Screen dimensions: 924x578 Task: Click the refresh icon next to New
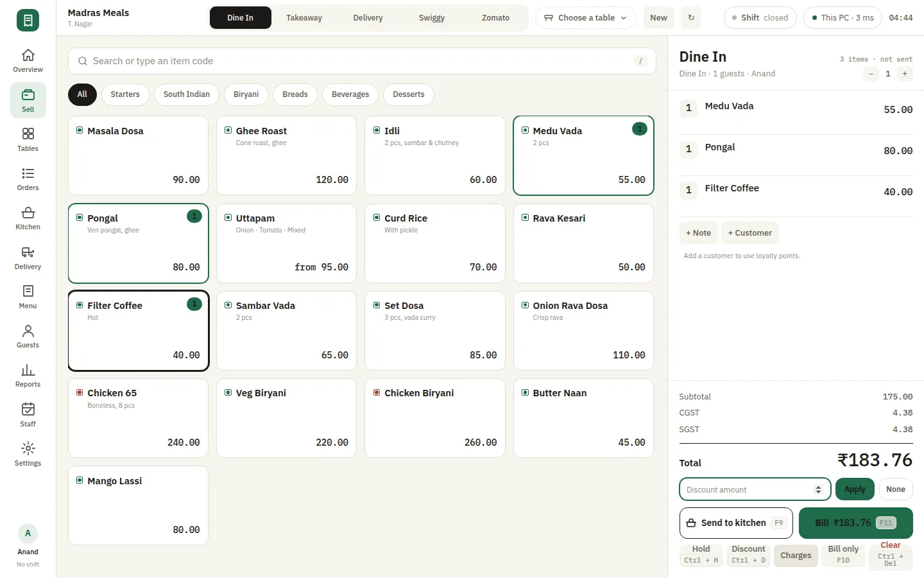coord(691,18)
